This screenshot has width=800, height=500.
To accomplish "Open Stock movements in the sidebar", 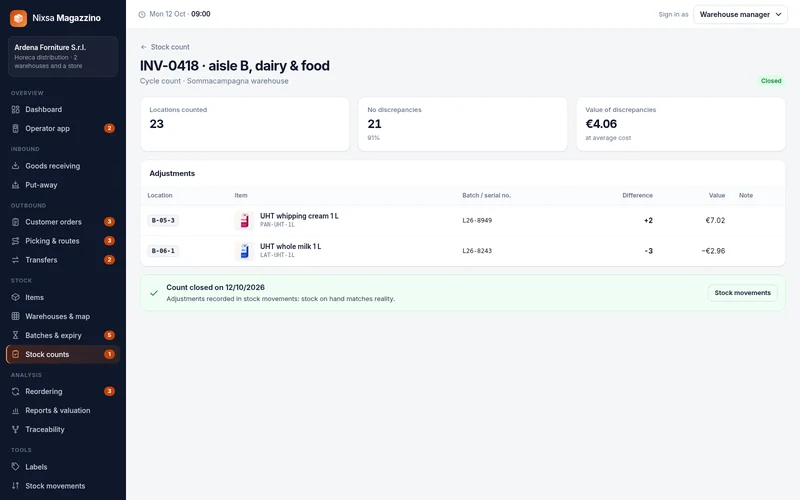I will tap(63, 486).
